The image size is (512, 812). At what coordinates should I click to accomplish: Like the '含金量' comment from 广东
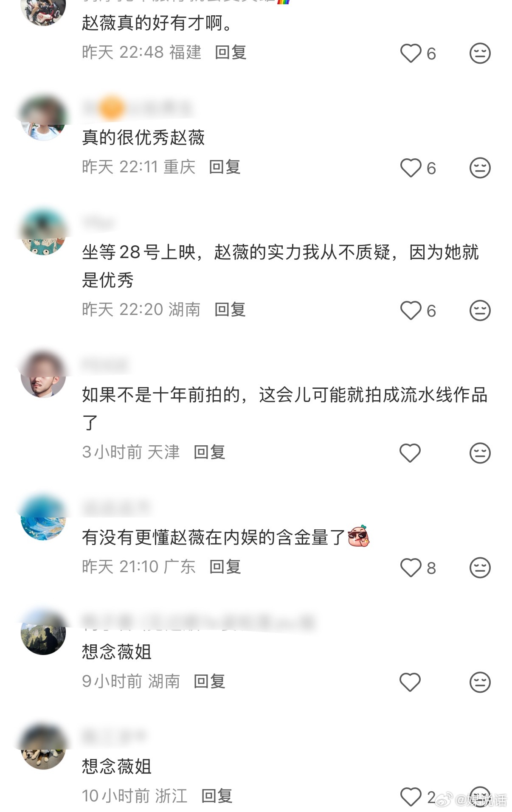(x=411, y=568)
